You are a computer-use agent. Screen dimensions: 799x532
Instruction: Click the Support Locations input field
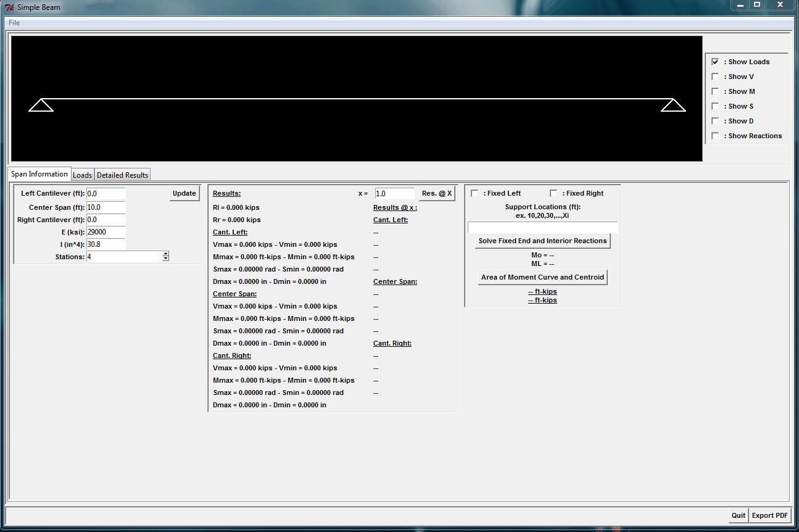coord(543,227)
